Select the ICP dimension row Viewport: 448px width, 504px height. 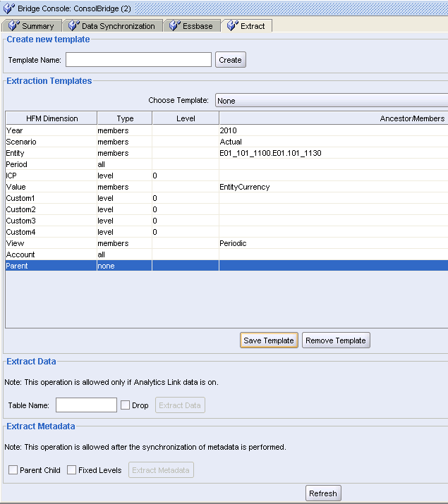[x=226, y=176]
